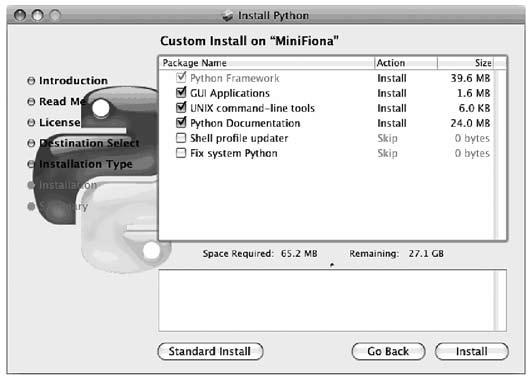The image size is (532, 379).
Task: Minimize the Install Python window
Action: point(37,15)
